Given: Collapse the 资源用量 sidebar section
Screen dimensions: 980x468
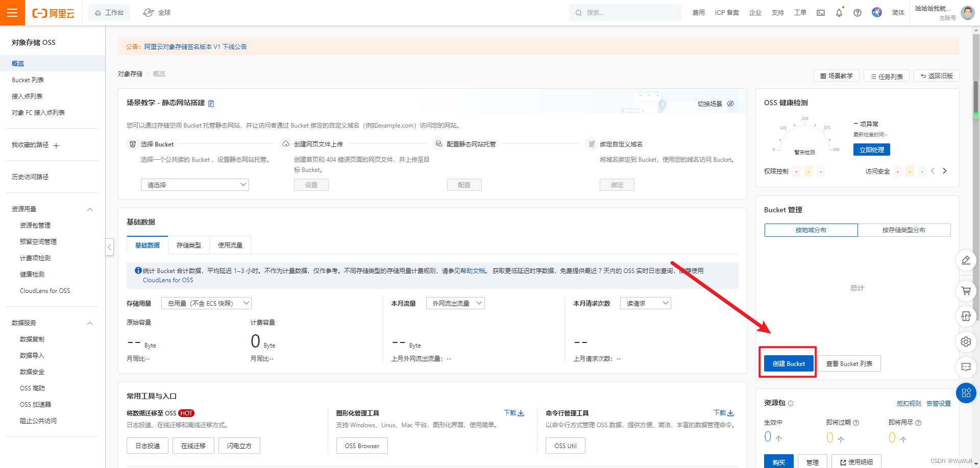Looking at the screenshot, I should pos(90,209).
